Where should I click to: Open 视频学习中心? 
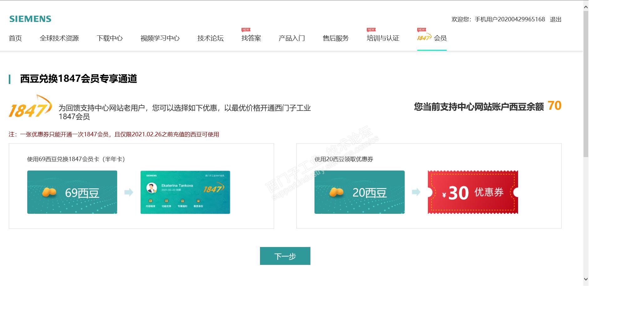coord(160,38)
